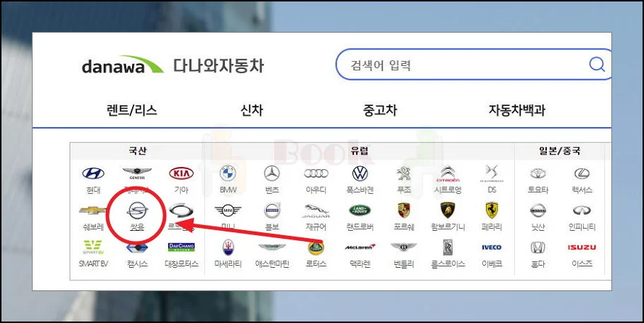Click the 토요타 text label
Viewport: 644px width, 323px height.
coord(538,190)
